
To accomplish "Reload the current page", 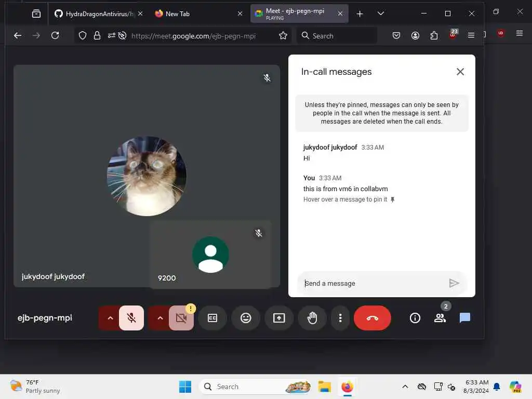I will [x=55, y=35].
